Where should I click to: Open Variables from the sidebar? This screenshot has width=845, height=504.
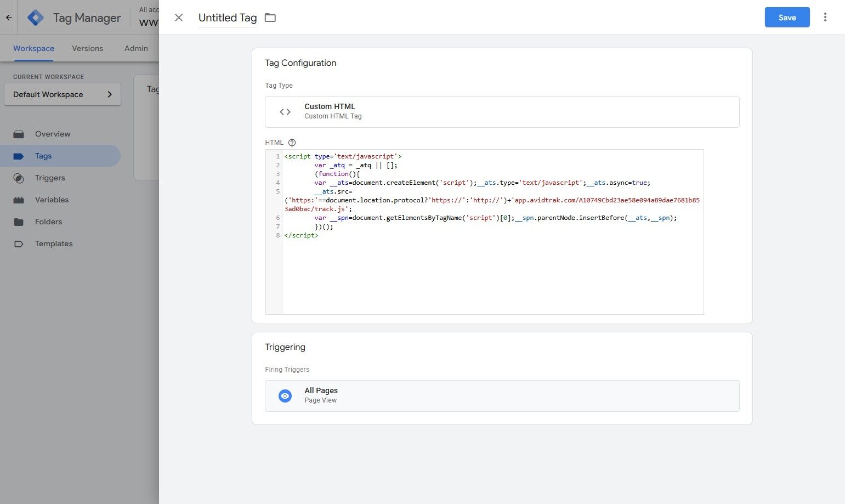52,200
